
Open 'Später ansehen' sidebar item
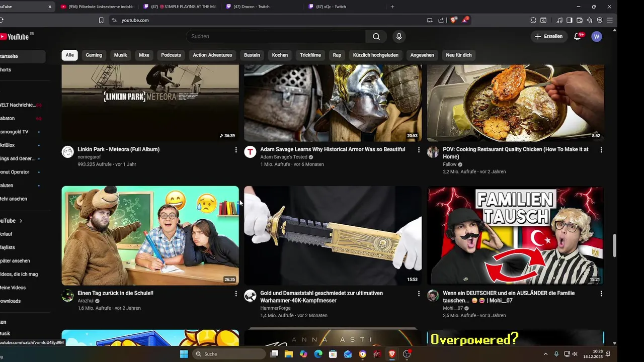point(15,261)
